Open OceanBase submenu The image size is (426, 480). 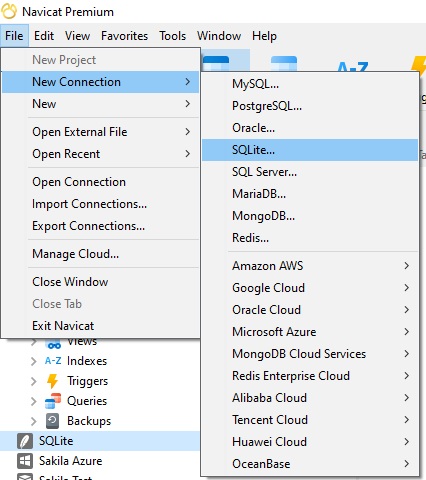point(310,464)
